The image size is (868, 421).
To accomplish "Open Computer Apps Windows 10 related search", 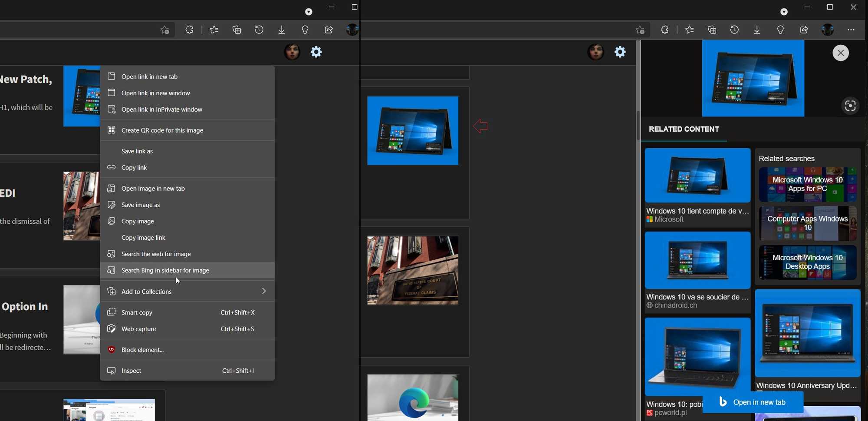I will pos(808,223).
